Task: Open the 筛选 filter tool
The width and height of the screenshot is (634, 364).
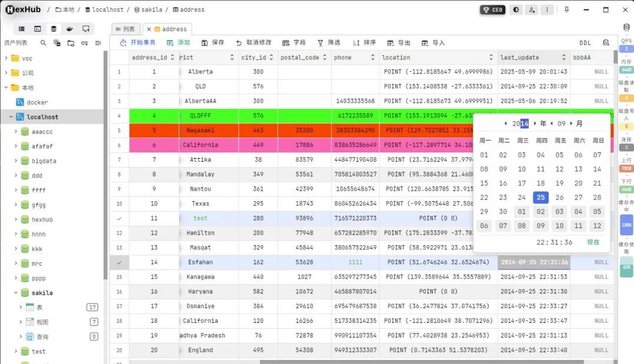Action: point(321,43)
